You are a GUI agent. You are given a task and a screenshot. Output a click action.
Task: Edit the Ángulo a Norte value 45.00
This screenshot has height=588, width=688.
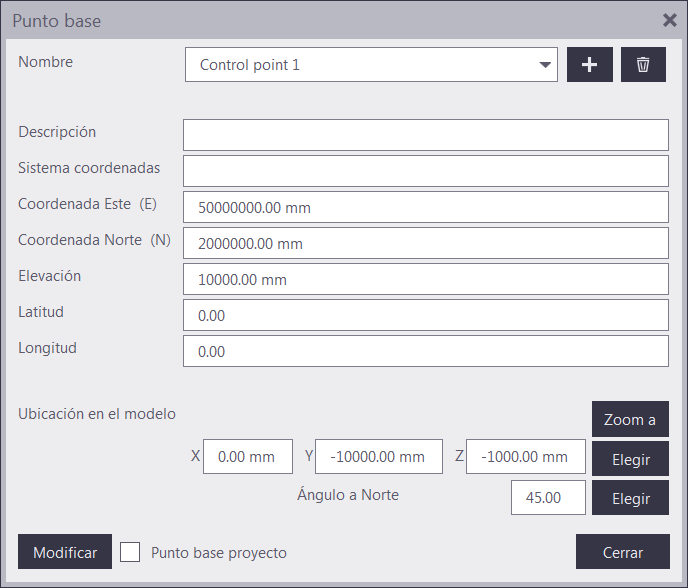point(548,497)
